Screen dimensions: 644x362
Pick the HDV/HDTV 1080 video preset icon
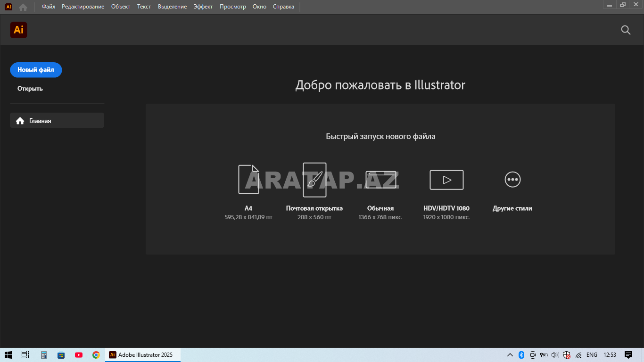[x=446, y=180]
